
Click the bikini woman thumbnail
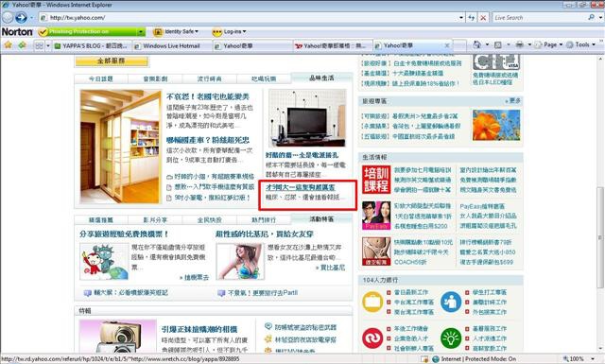pos(241,261)
